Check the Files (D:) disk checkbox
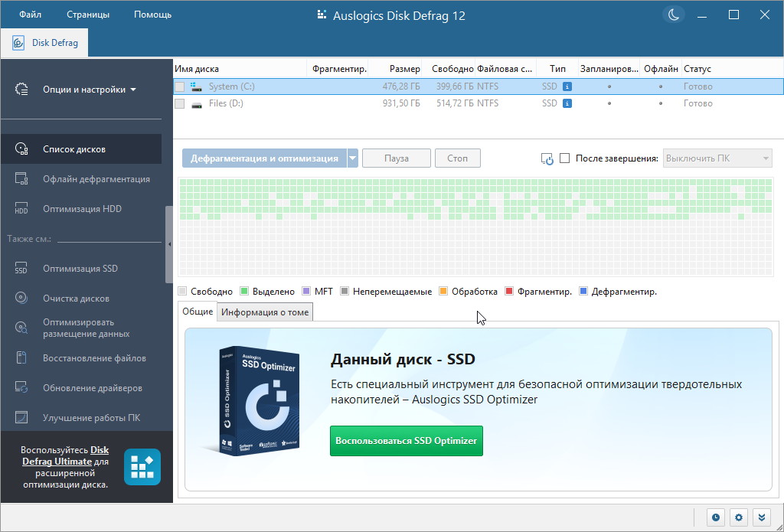This screenshot has height=532, width=784. click(179, 103)
